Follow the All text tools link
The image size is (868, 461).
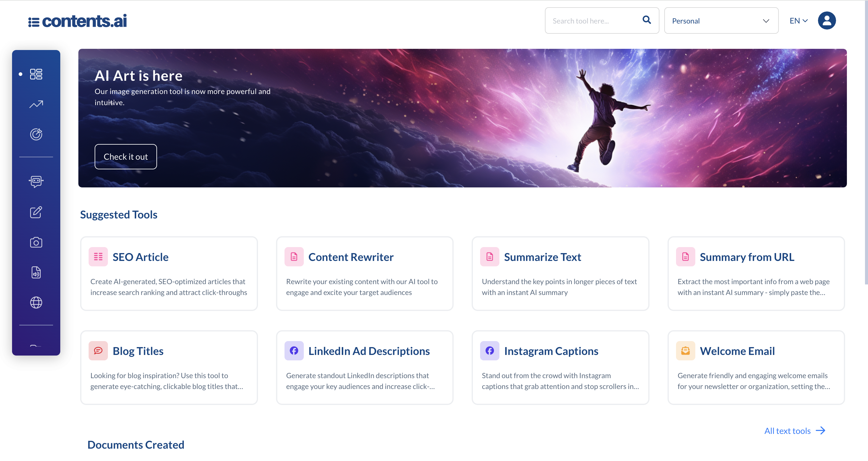click(787, 431)
